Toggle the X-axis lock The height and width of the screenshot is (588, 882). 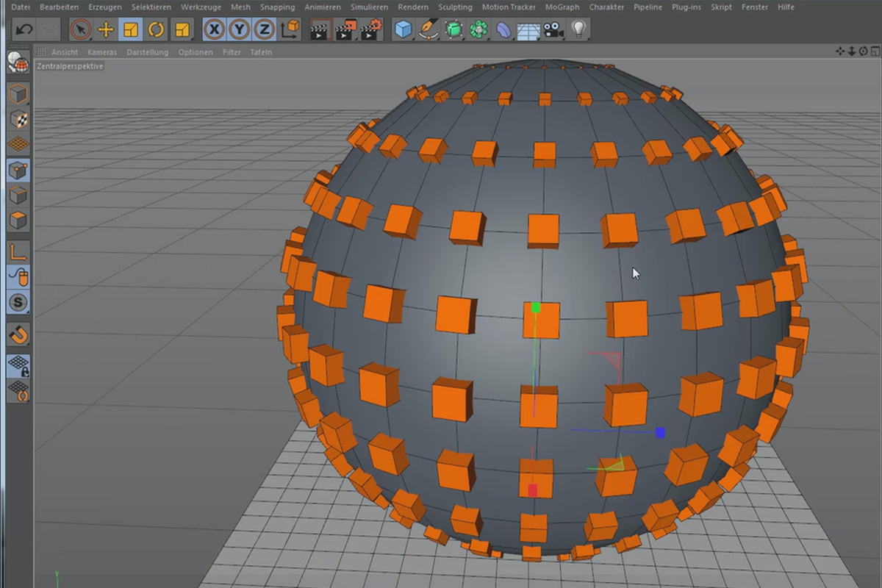click(214, 29)
